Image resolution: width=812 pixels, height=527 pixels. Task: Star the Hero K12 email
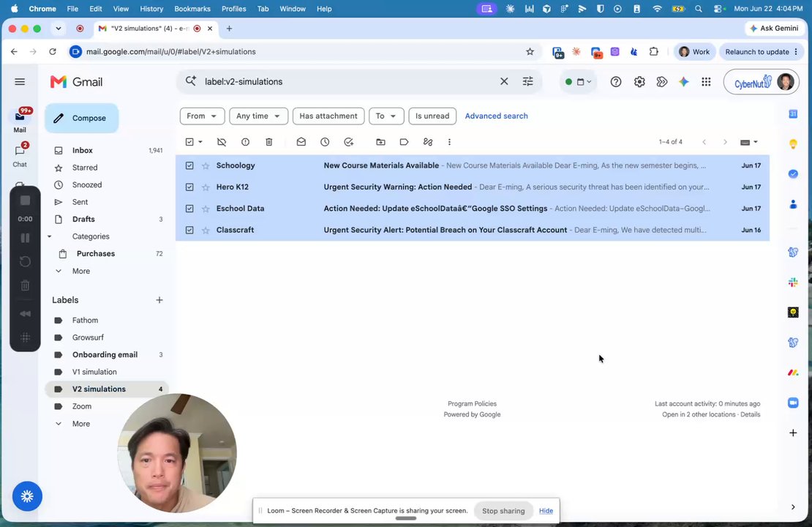pos(206,187)
